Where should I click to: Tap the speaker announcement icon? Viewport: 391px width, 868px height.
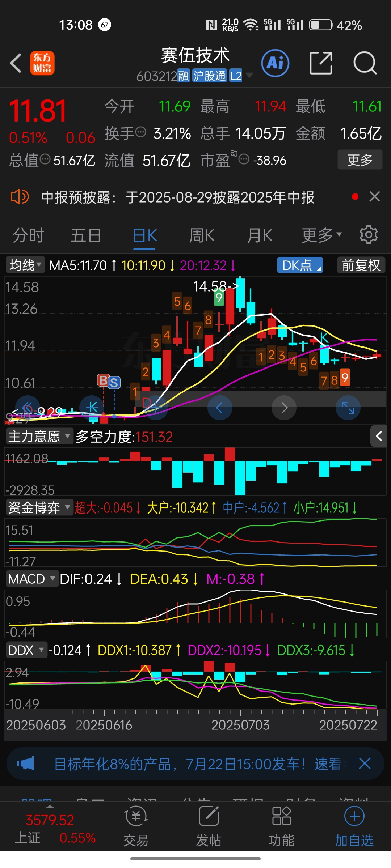(20, 197)
